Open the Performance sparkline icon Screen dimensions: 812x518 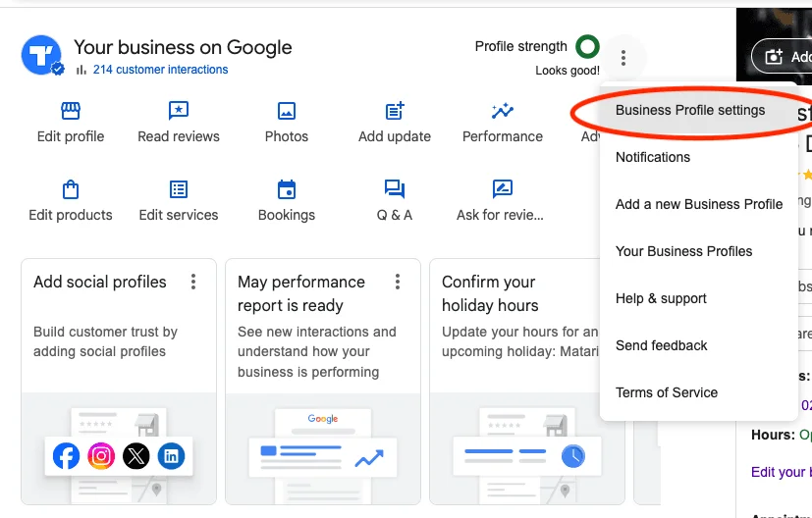(503, 111)
